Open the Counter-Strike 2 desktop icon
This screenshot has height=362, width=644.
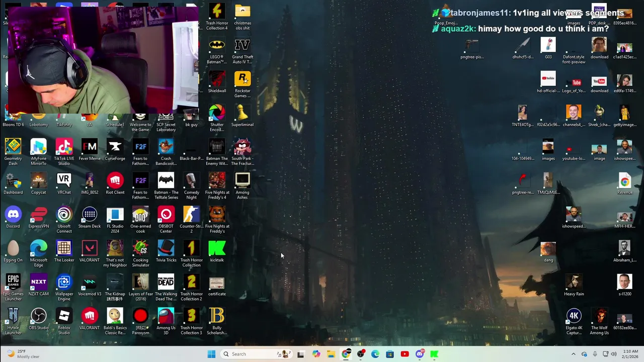pos(191,220)
